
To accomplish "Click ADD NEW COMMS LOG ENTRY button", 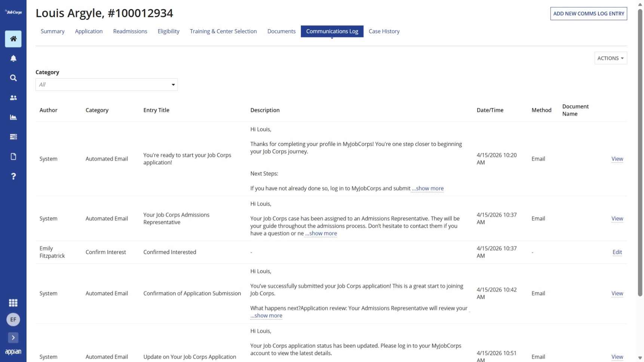I will point(589,13).
